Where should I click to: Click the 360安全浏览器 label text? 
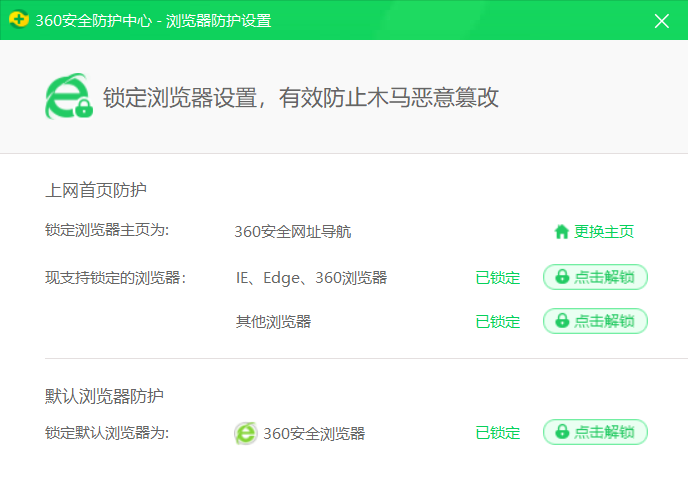pos(314,433)
